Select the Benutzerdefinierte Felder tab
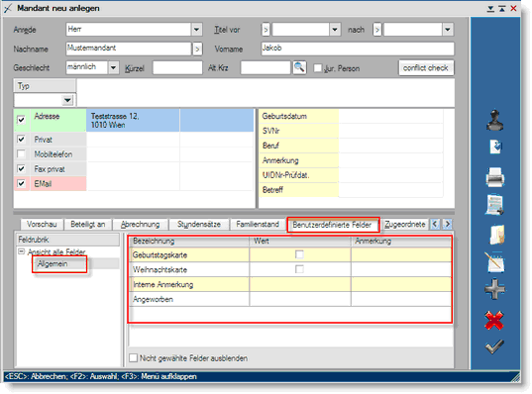Viewport: 532px width, 394px height. pyautogui.click(x=332, y=225)
